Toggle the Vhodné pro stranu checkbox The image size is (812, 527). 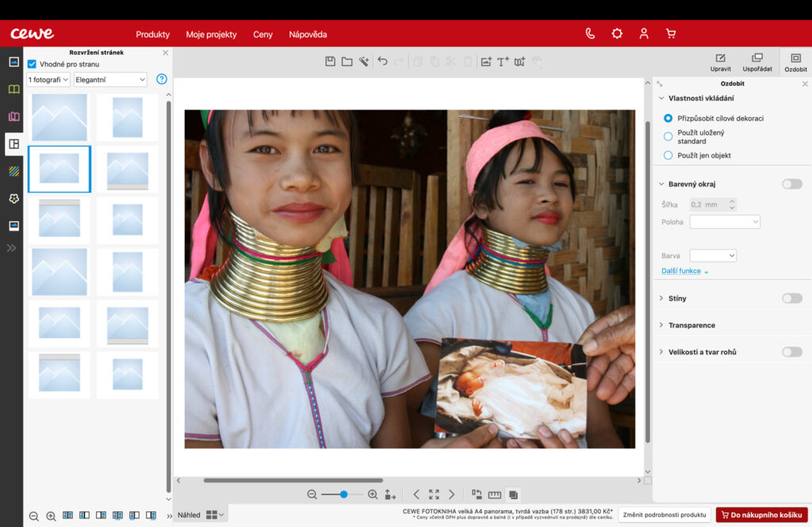(x=32, y=64)
